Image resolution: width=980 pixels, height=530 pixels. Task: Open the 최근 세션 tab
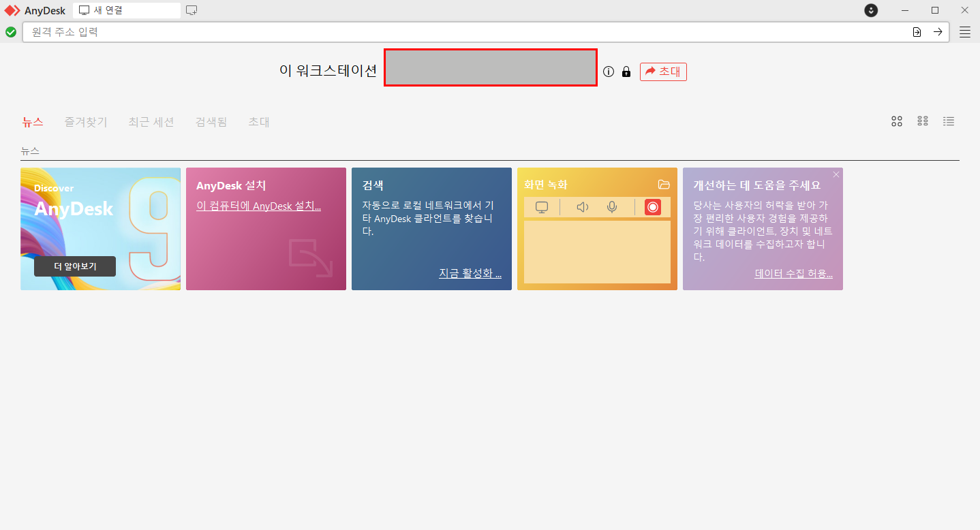[x=151, y=122]
